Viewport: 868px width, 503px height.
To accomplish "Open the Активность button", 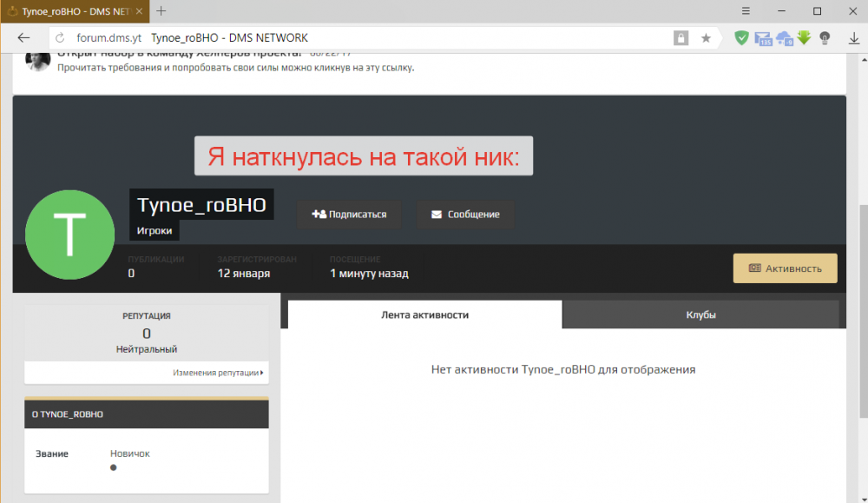I will coord(785,268).
